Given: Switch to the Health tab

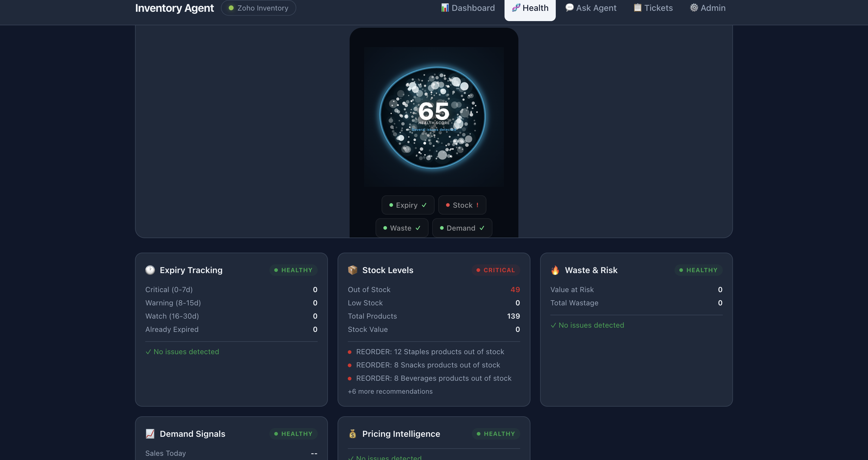Looking at the screenshot, I should tap(530, 8).
